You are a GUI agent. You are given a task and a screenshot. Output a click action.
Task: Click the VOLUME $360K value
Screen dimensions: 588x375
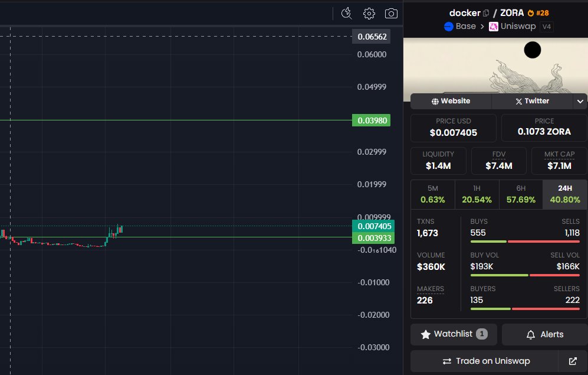pyautogui.click(x=431, y=267)
